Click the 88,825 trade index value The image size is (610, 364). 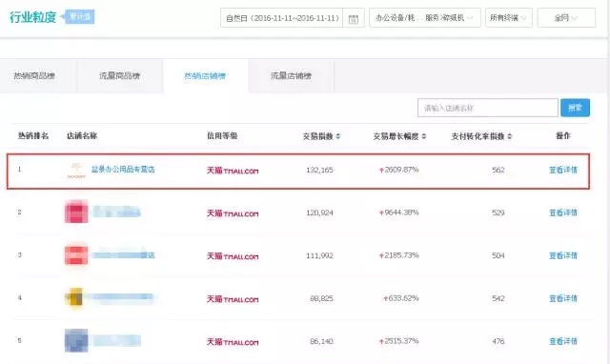tap(321, 298)
